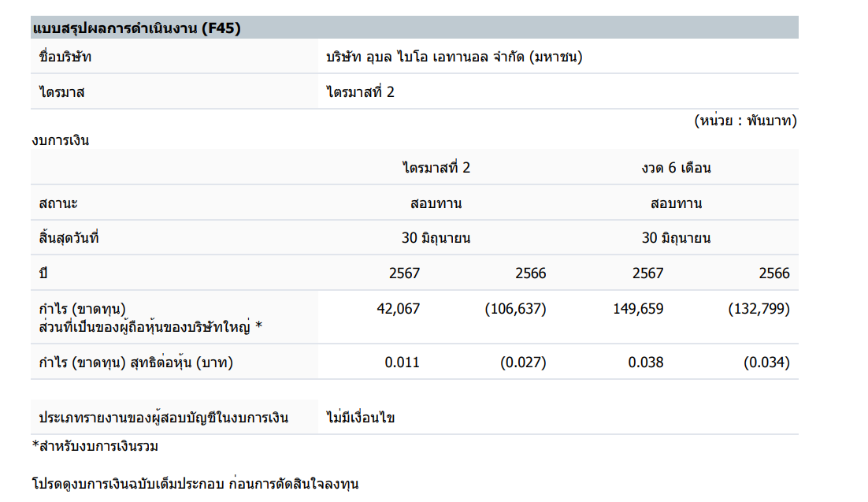This screenshot has height=502, width=868.
Task: Click the profit value 42,067
Action: tap(398, 309)
